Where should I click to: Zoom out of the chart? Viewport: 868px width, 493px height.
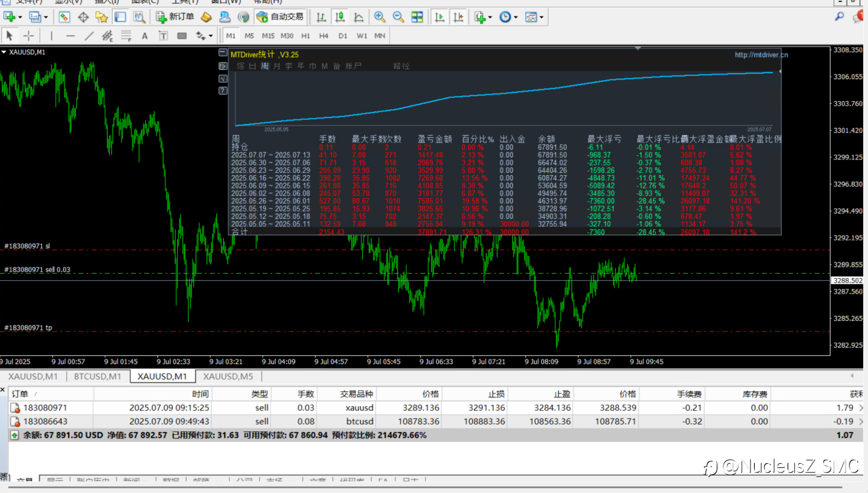398,17
